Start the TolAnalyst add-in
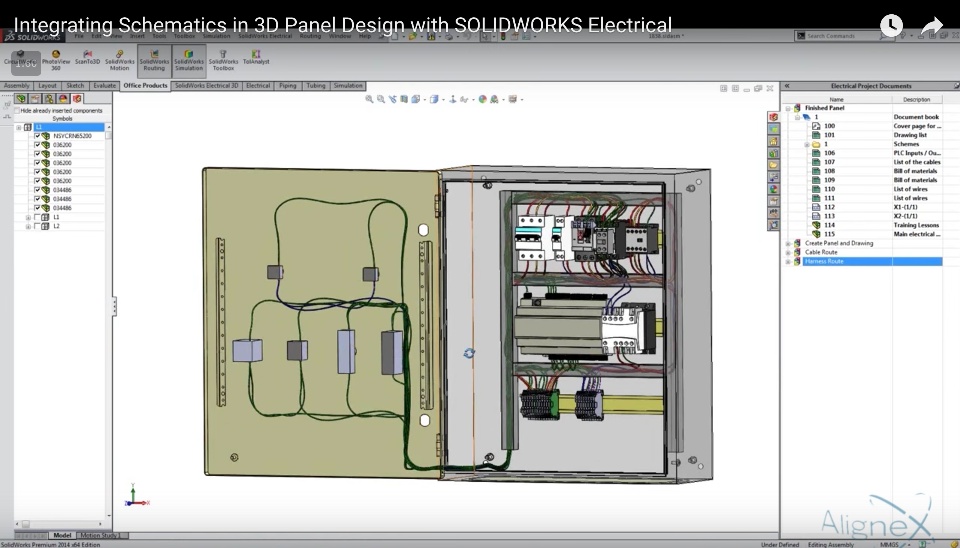Viewport: 960px width, 548px height. pyautogui.click(x=256, y=58)
